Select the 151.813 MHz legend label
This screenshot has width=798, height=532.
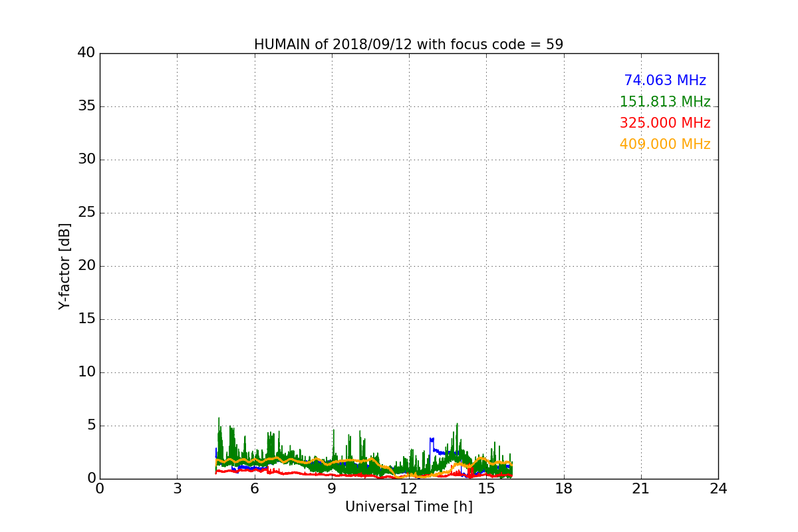[665, 102]
